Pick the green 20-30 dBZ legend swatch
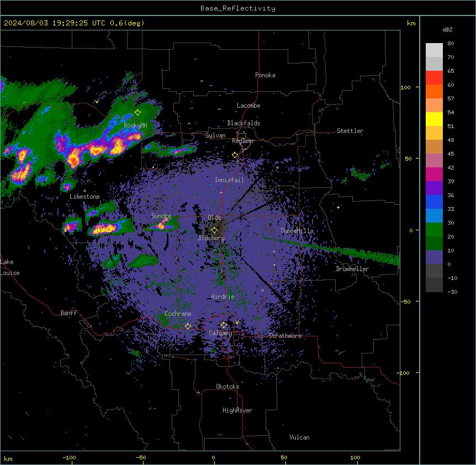Image resolution: width=476 pixels, height=465 pixels. [x=434, y=230]
